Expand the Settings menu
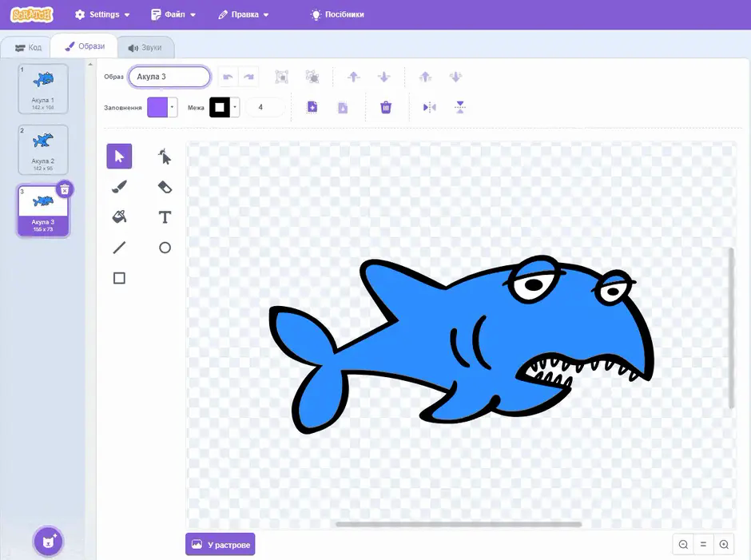This screenshot has height=560, width=751. [102, 14]
